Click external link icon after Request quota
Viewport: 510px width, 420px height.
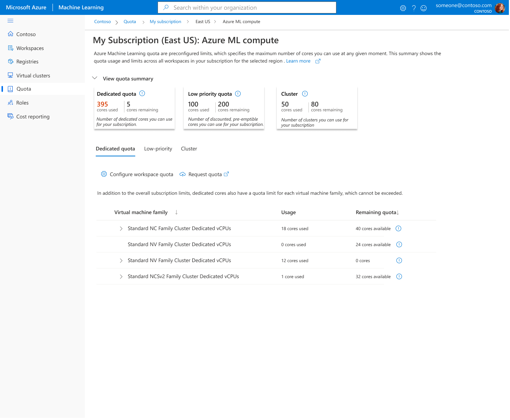pyautogui.click(x=226, y=174)
